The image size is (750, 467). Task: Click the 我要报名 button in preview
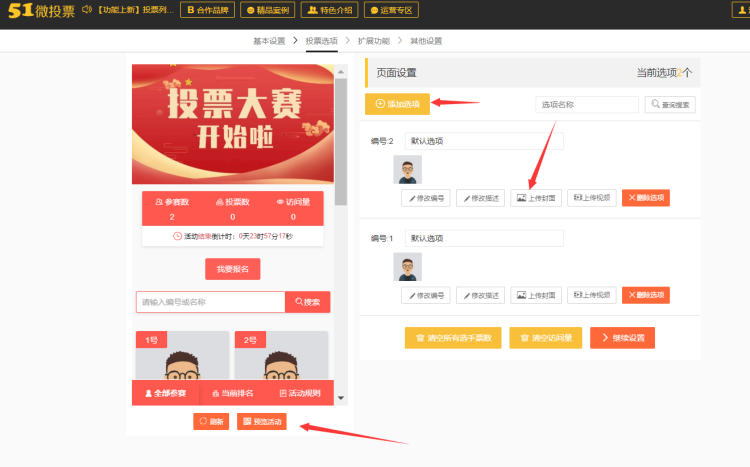[x=232, y=269]
